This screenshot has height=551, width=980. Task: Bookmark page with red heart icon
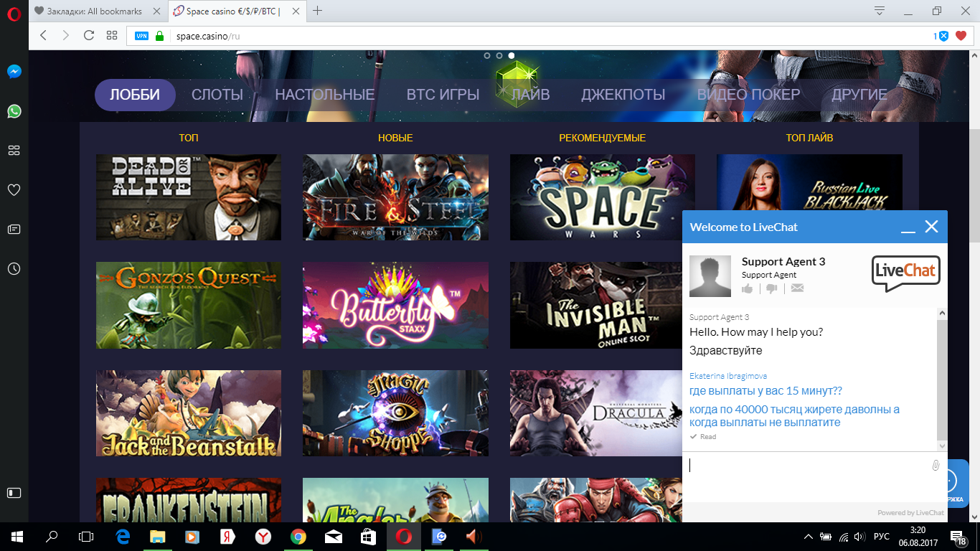coord(961,36)
